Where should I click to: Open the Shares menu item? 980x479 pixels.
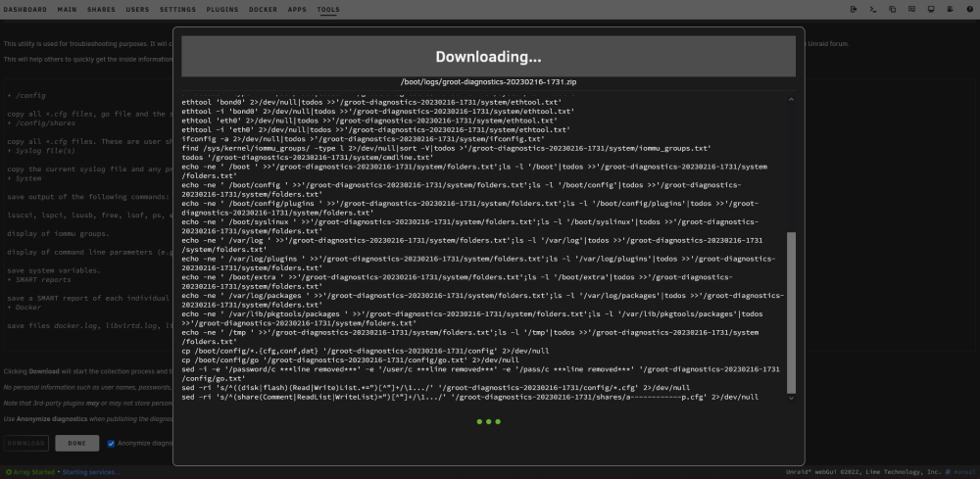click(x=101, y=10)
